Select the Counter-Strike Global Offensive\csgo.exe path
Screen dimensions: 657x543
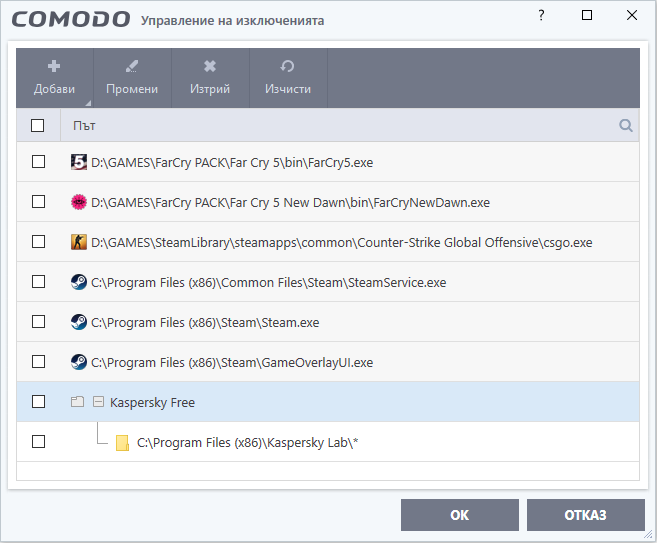pyautogui.click(x=341, y=243)
